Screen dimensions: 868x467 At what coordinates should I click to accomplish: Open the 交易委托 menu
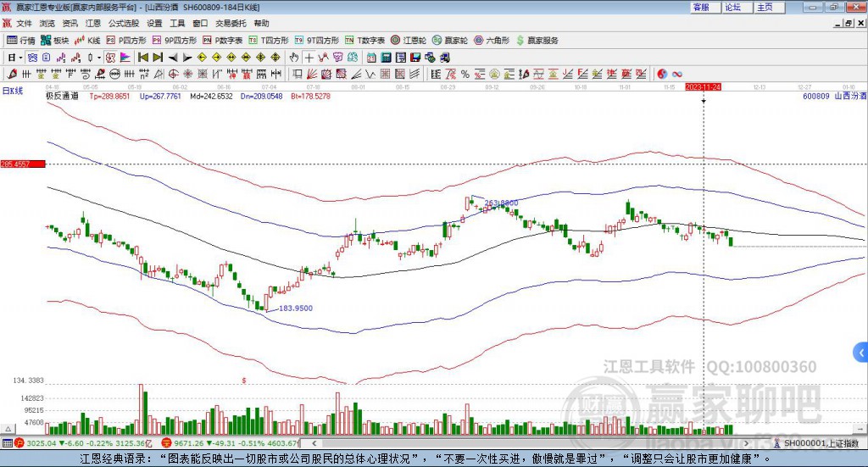(x=231, y=23)
